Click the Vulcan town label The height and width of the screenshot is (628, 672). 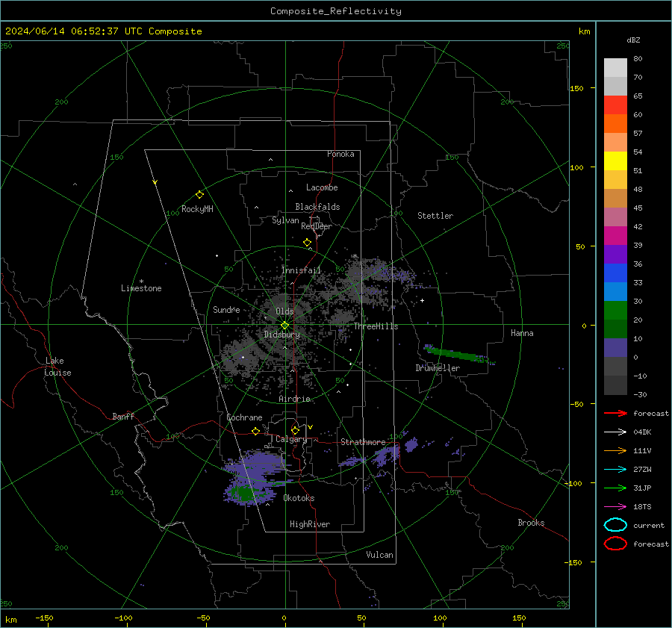click(x=379, y=555)
